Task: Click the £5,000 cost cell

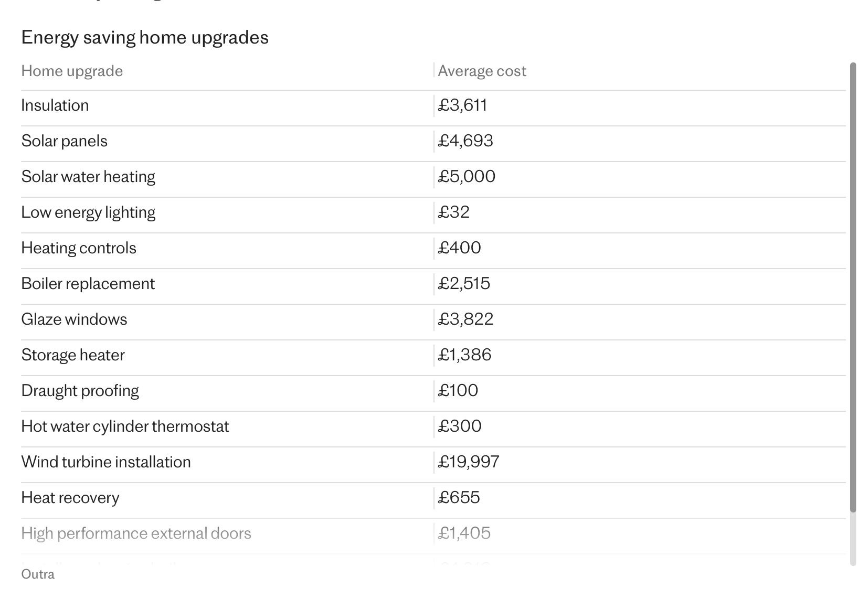Action: (x=467, y=176)
